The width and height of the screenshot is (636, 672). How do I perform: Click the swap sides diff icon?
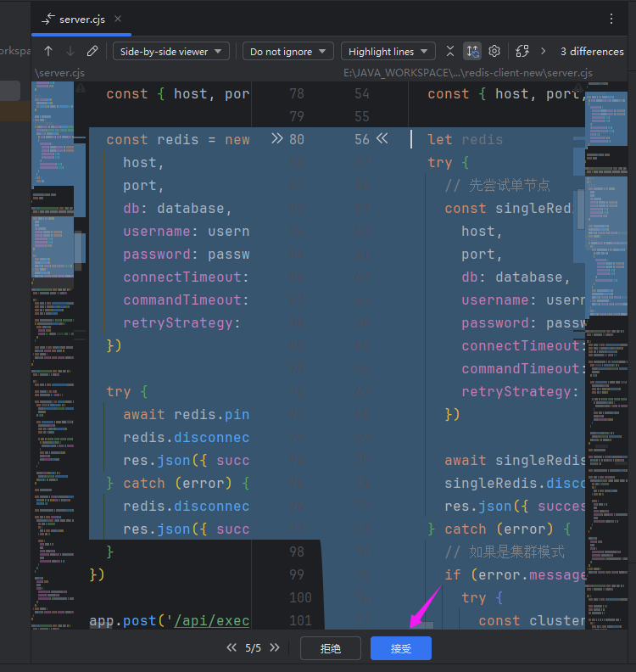[x=522, y=52]
